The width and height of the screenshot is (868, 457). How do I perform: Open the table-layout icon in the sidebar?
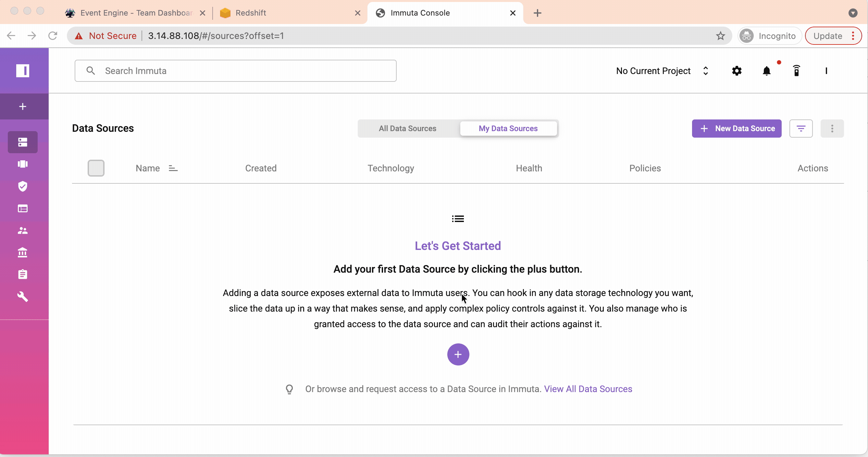pyautogui.click(x=23, y=209)
